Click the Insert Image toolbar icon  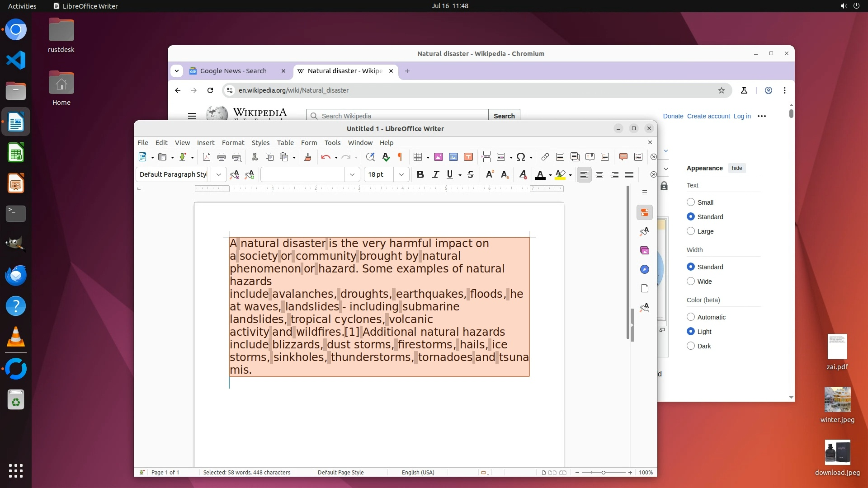pos(438,157)
